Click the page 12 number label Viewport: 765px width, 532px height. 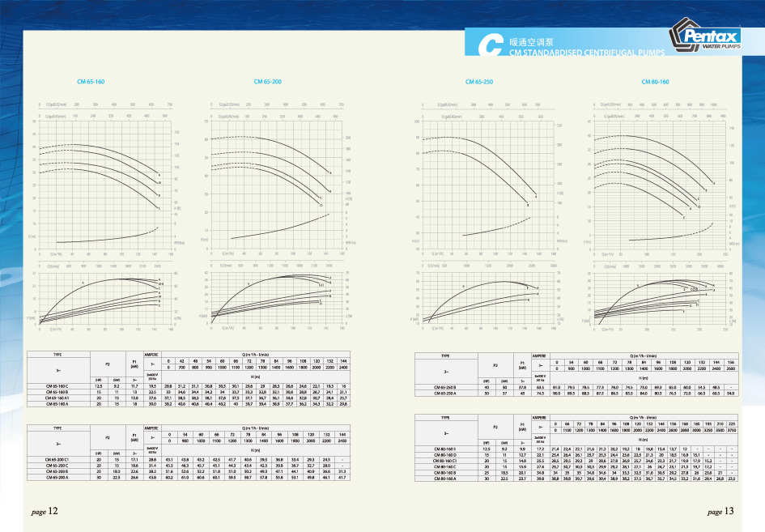(45, 511)
